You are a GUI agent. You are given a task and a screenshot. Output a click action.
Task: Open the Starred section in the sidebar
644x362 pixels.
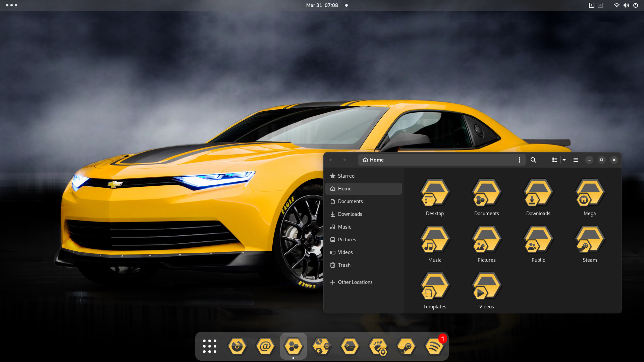[x=346, y=176]
